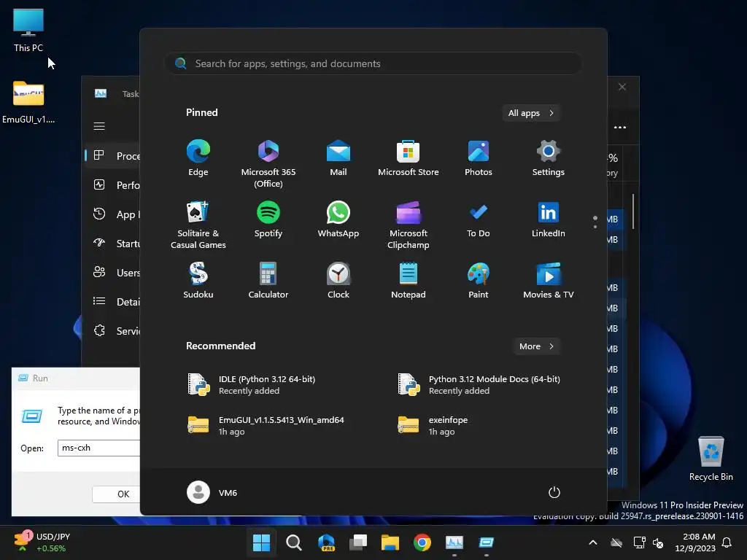Click the Start menu search box
The width and height of the screenshot is (747, 560).
373,63
